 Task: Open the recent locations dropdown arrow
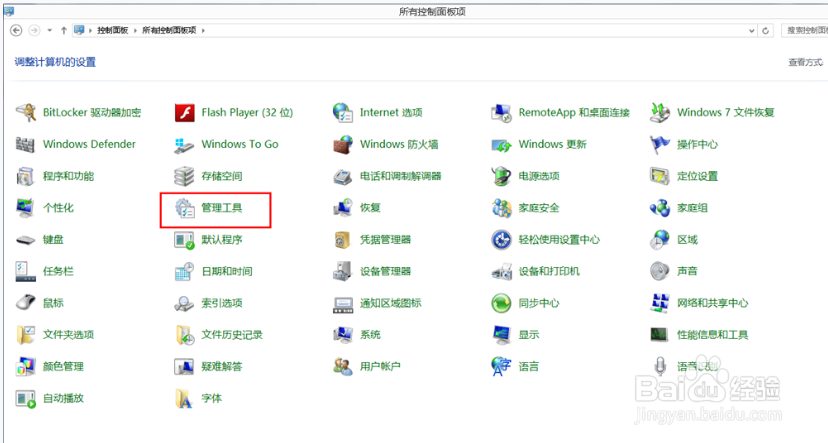click(50, 31)
